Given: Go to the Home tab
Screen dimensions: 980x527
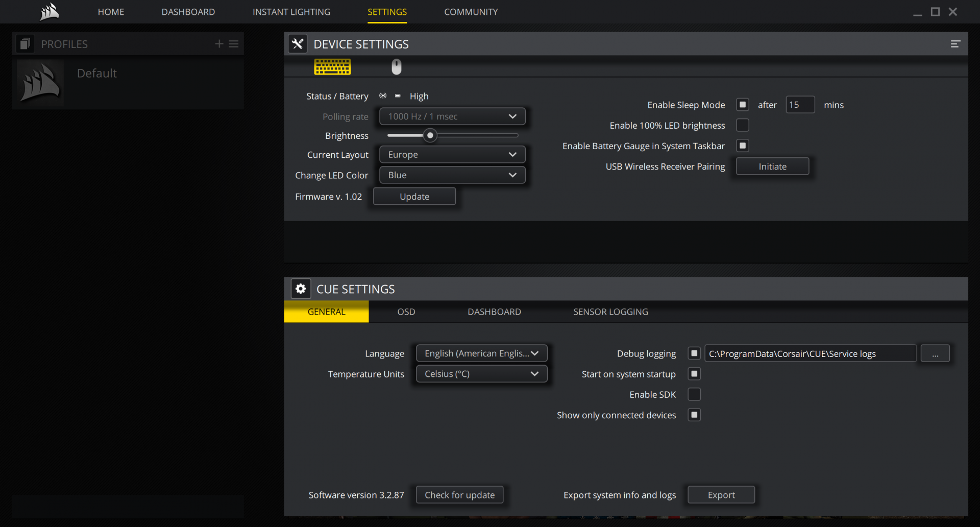Looking at the screenshot, I should [111, 12].
